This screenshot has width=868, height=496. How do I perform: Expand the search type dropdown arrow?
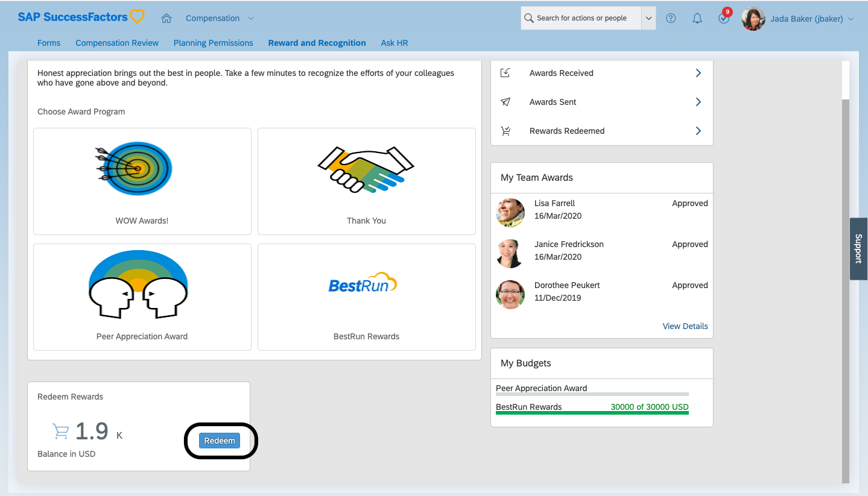pyautogui.click(x=648, y=18)
